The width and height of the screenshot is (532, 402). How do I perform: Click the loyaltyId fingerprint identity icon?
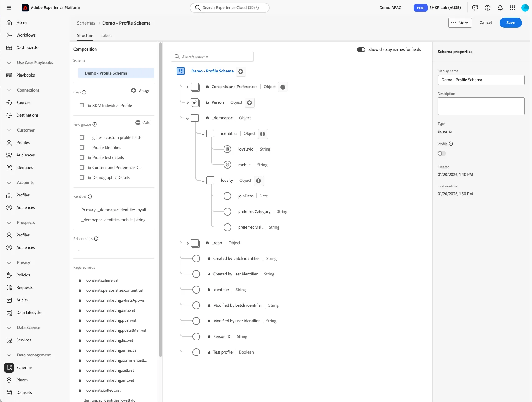[x=228, y=149]
